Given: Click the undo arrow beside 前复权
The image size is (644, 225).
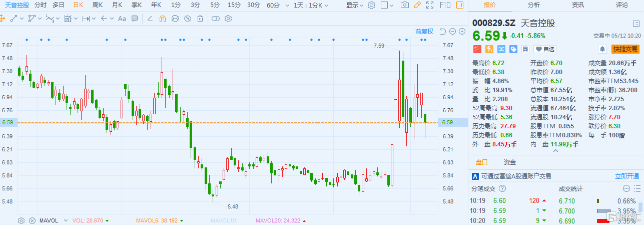Looking at the screenshot, I should point(443,32).
